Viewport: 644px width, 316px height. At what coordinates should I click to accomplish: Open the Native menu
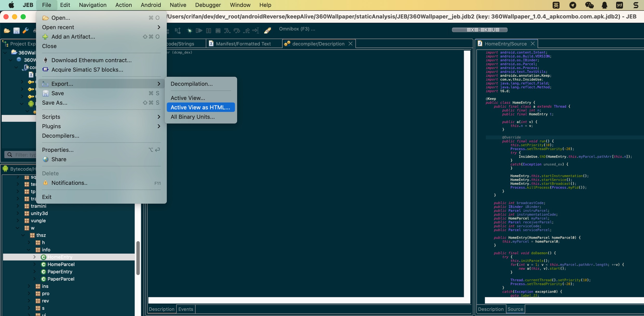click(178, 5)
